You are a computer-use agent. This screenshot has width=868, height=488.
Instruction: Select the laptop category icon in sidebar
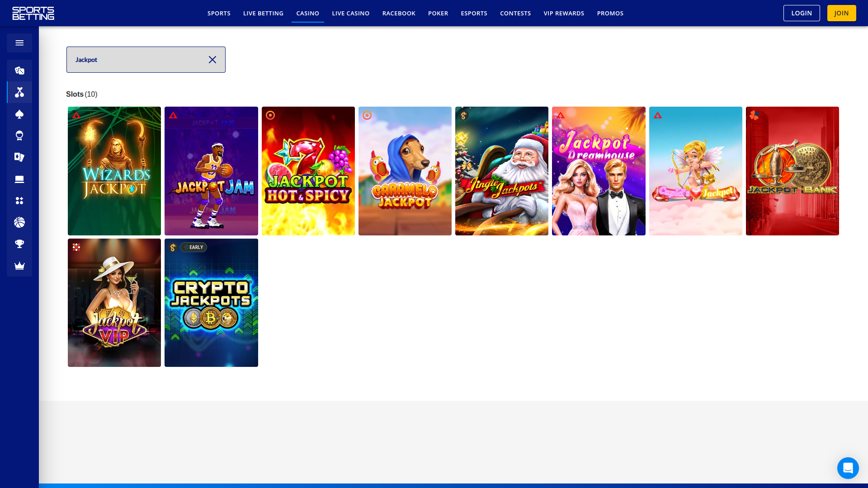tap(19, 179)
